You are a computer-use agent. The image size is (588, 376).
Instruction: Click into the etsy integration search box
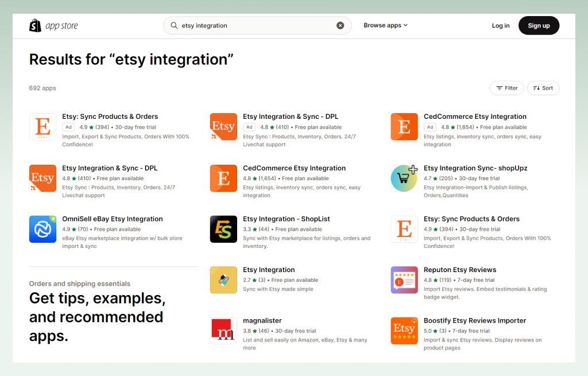tap(256, 26)
